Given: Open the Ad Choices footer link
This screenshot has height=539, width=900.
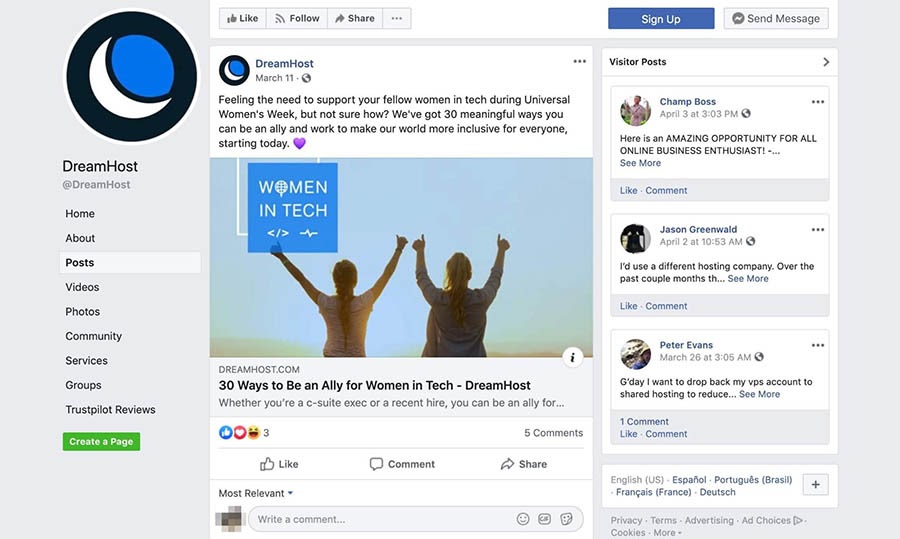Looking at the screenshot, I should click(773, 521).
